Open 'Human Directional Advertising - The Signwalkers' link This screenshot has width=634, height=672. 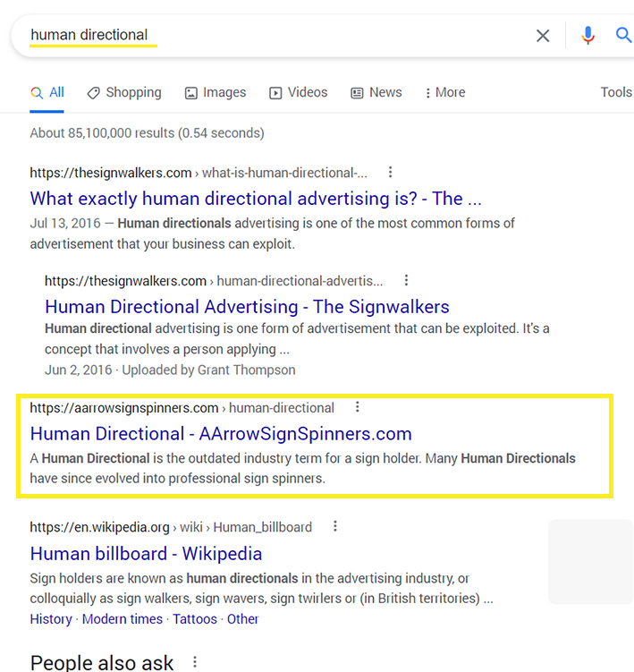click(x=247, y=307)
